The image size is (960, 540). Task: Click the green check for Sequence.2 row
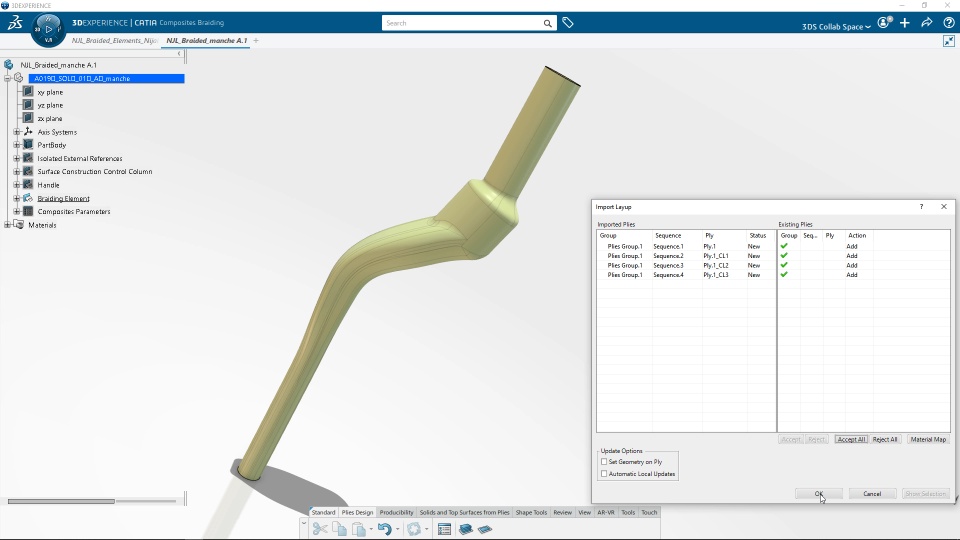[x=784, y=255]
